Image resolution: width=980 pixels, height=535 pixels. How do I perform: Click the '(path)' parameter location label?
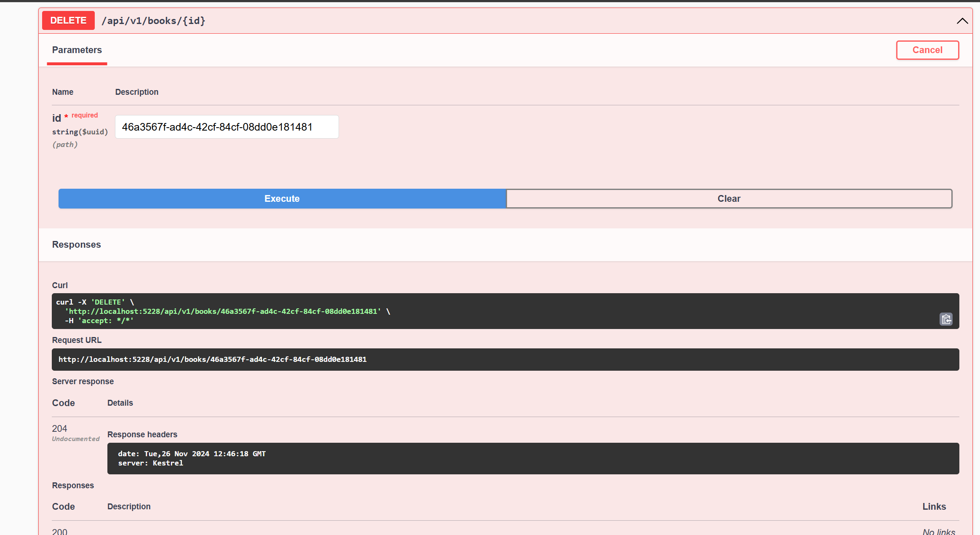(x=65, y=144)
